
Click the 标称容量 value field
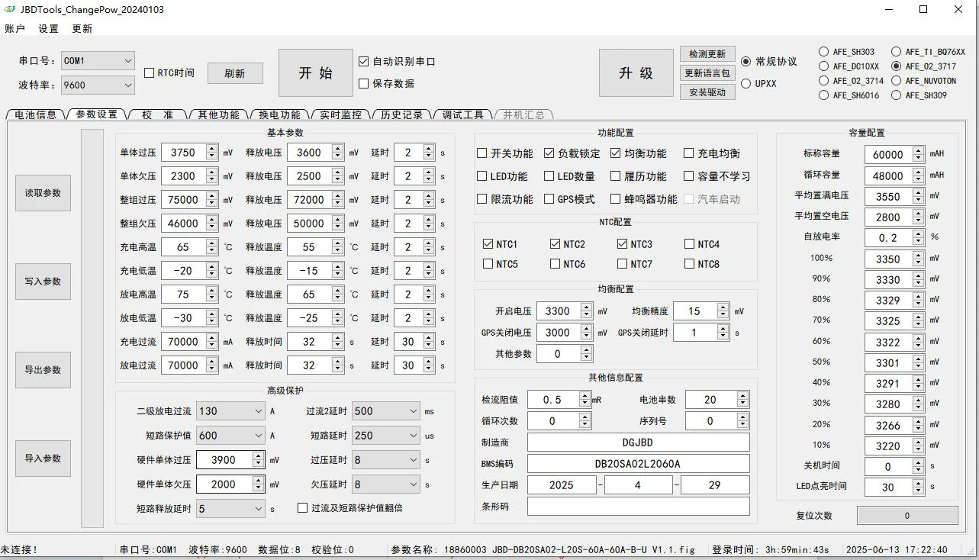[x=888, y=154]
